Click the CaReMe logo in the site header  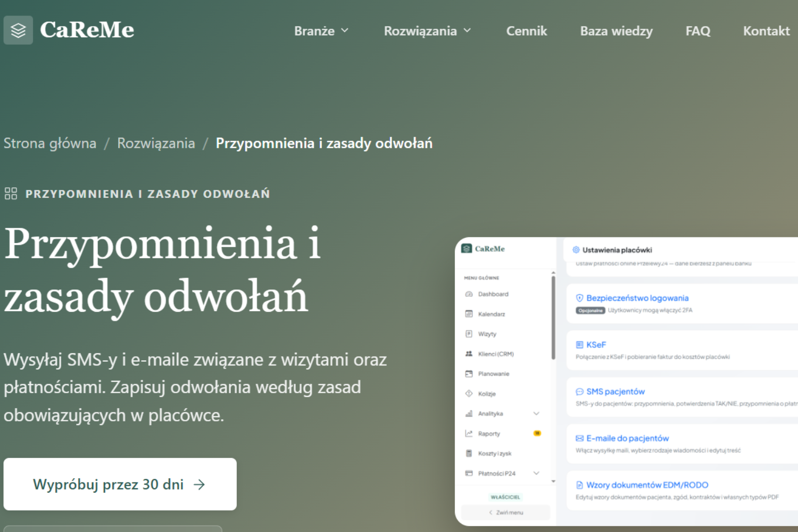(x=69, y=30)
